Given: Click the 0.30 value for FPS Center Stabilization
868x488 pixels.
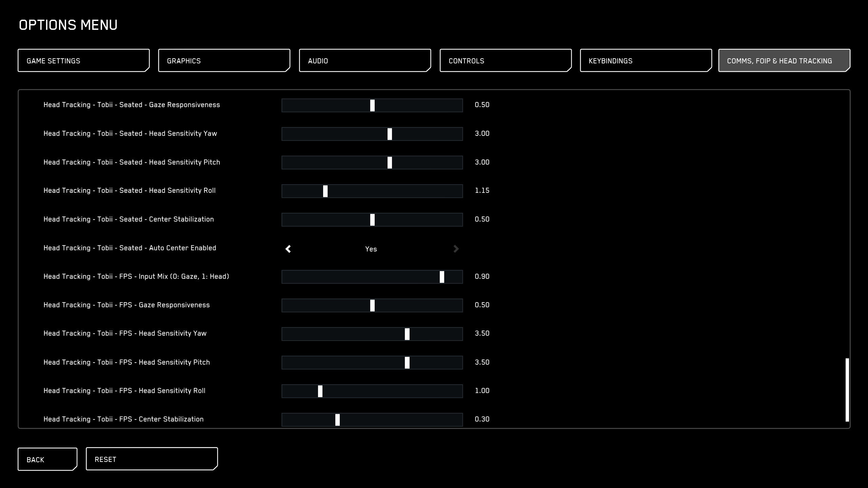Looking at the screenshot, I should [x=482, y=419].
